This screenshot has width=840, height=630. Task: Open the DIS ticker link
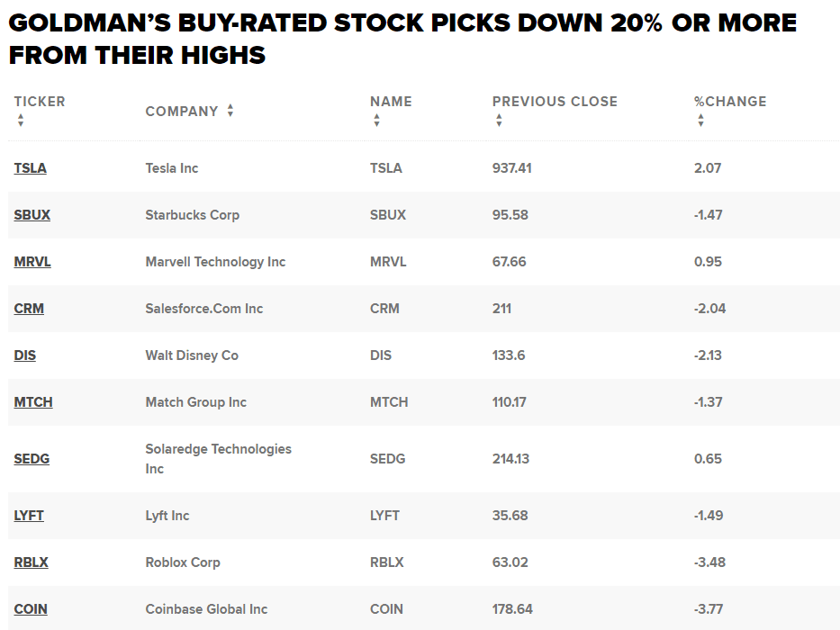25,355
